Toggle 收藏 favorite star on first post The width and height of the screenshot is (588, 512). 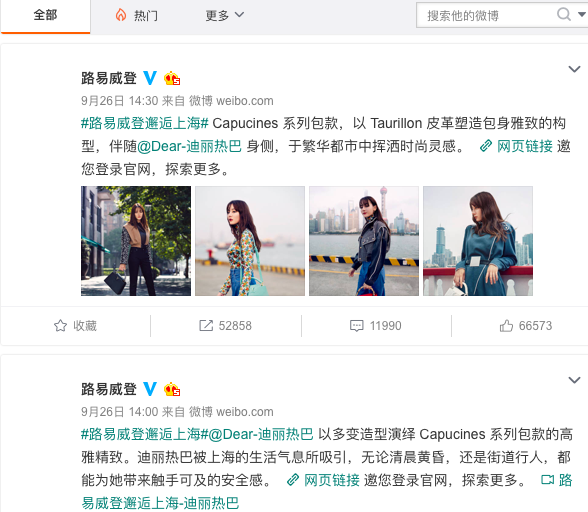tap(75, 326)
